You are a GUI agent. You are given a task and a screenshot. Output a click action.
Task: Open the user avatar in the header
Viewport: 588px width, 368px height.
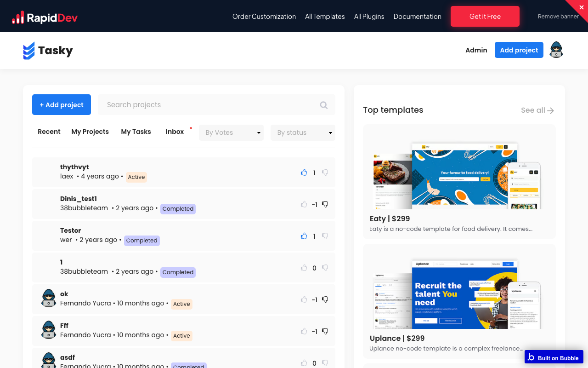point(556,50)
